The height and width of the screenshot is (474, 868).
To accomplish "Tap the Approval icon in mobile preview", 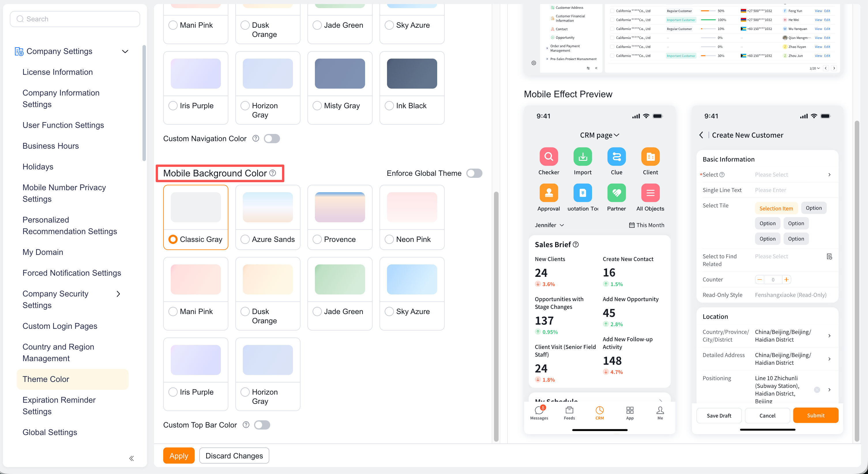I will pyautogui.click(x=548, y=193).
